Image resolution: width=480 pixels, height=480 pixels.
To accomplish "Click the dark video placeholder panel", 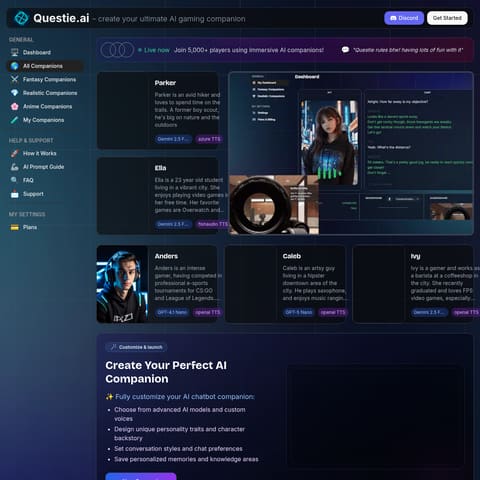I will coord(376,416).
